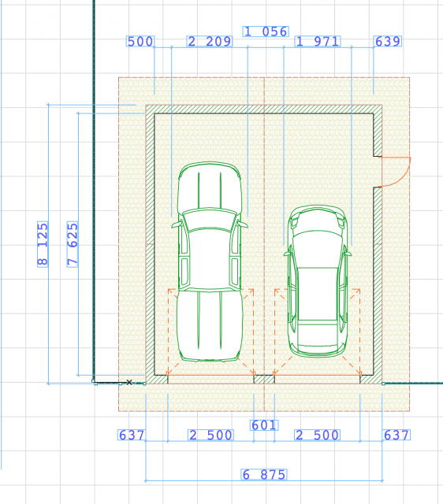The width and height of the screenshot is (443, 504).
Task: Click the 1 971 car width dimension
Action: [317, 42]
